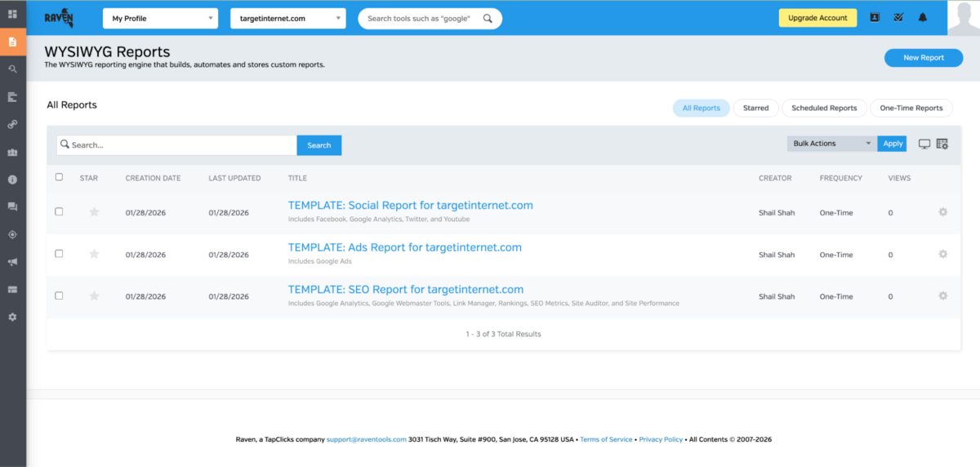This screenshot has width=980, height=467.
Task: Click One-Time frequency in SEO Report row
Action: (x=836, y=296)
